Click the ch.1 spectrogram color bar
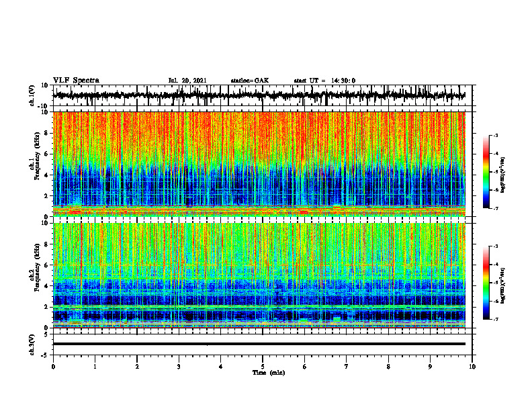 click(x=486, y=172)
